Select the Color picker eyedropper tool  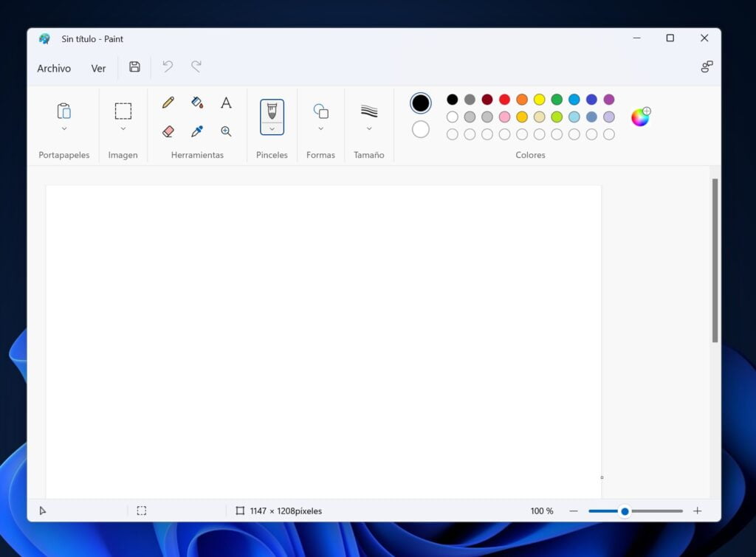(x=197, y=131)
